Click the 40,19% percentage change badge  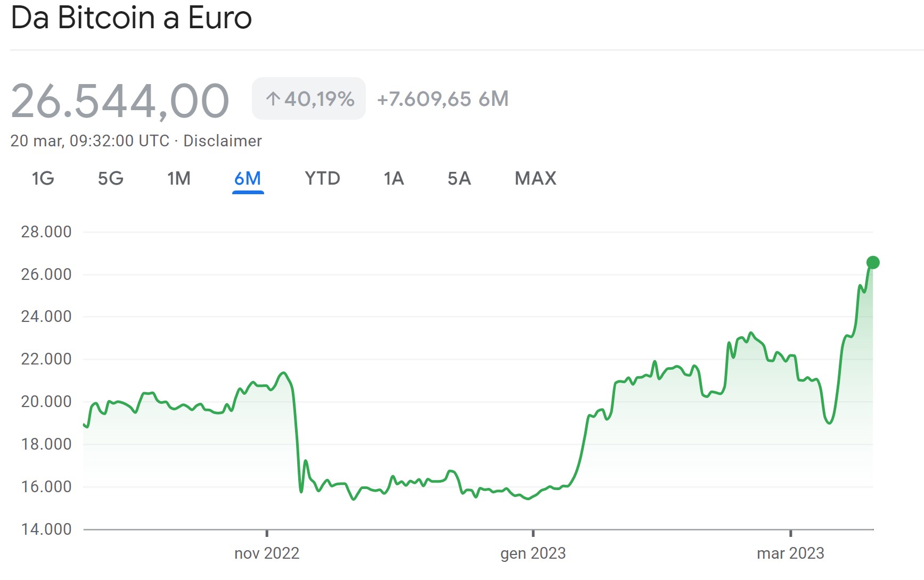[x=309, y=99]
